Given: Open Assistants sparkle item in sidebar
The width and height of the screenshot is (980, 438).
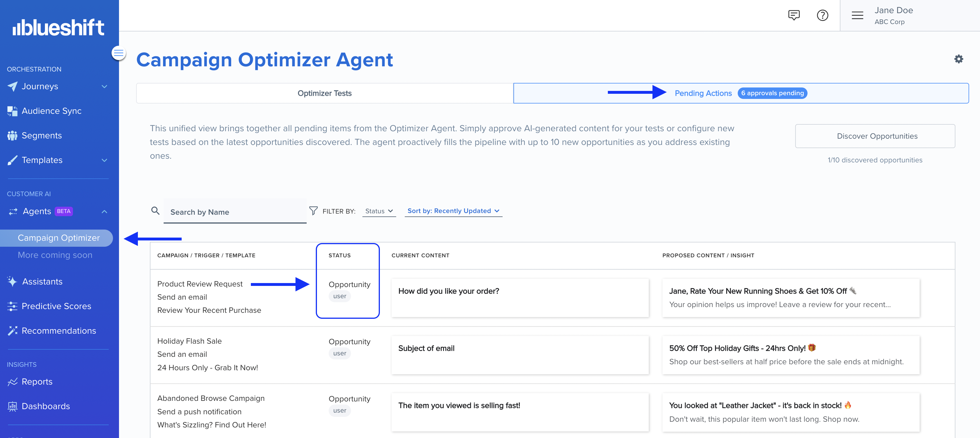Looking at the screenshot, I should (x=42, y=282).
